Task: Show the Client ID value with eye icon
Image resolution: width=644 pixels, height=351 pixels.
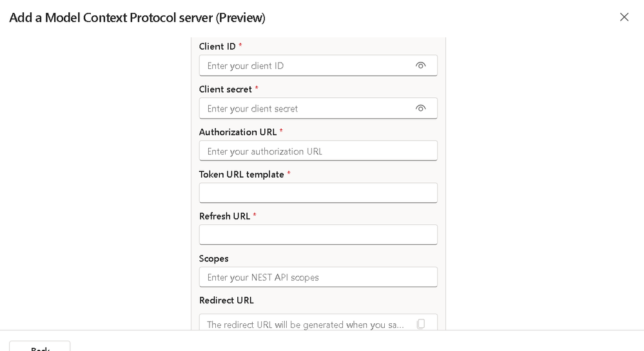Action: [x=421, y=66]
